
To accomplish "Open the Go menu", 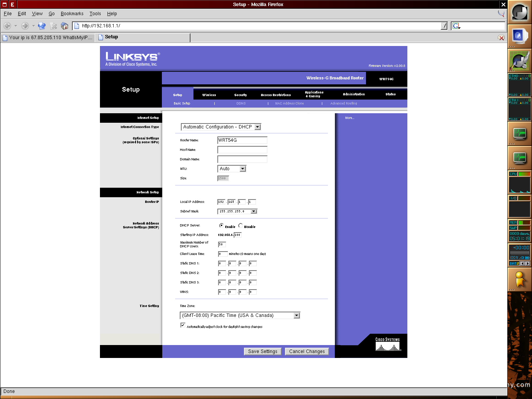I will pos(52,14).
